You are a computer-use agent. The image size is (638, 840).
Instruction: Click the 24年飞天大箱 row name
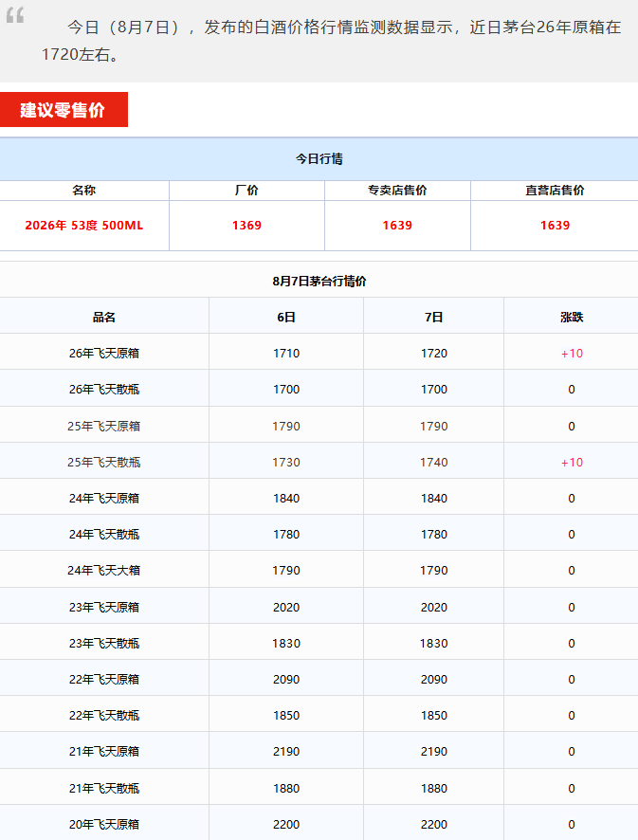coord(104,571)
